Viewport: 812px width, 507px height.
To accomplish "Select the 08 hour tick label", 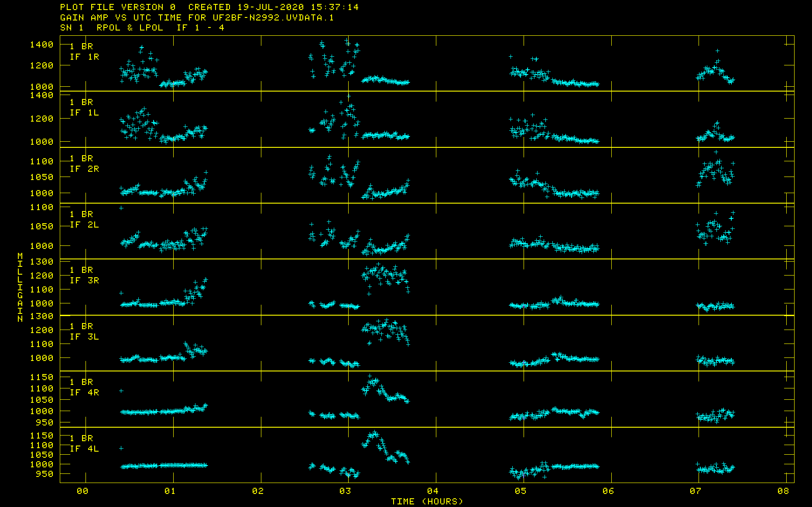I will pos(783,491).
